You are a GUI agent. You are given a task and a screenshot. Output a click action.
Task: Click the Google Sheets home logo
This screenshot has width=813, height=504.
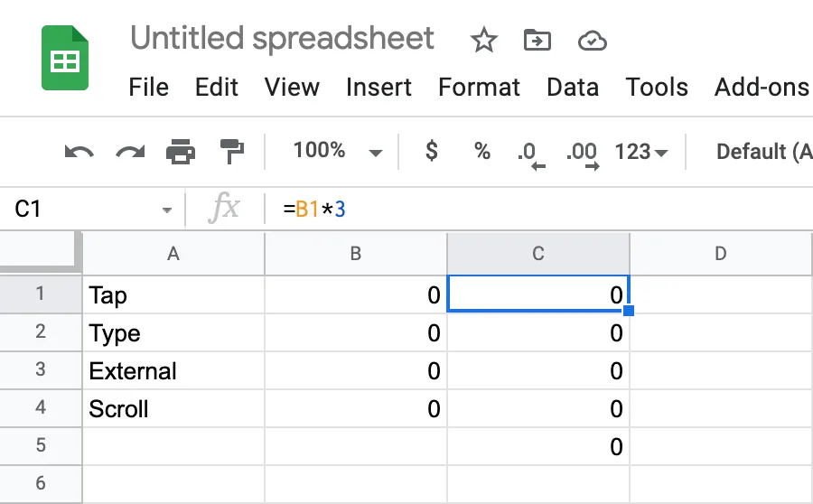(65, 59)
